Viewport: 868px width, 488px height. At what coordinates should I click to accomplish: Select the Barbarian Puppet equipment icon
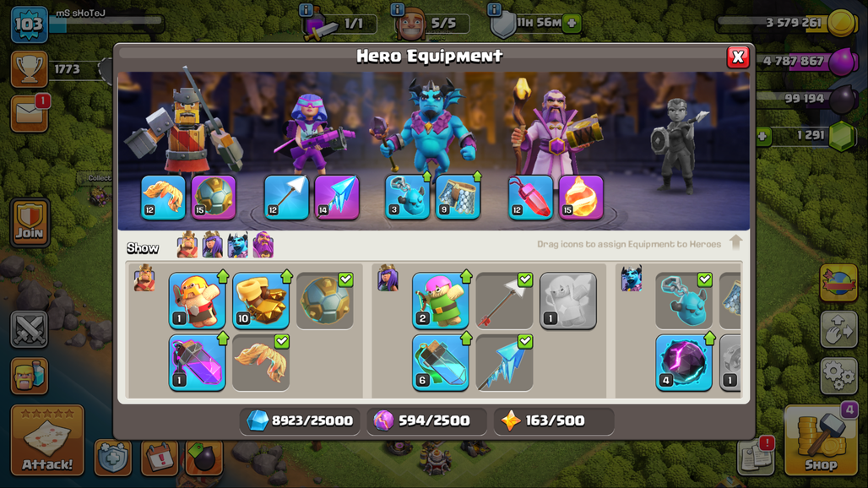pos(197,301)
